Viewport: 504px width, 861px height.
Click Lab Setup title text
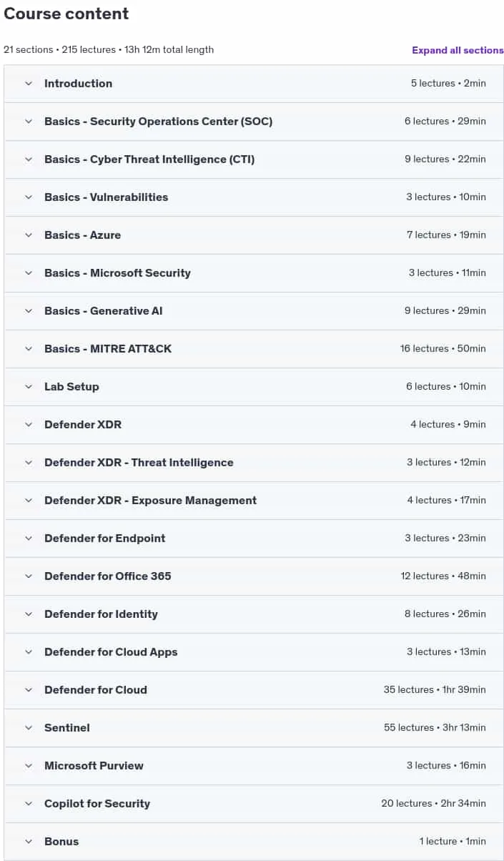tap(71, 387)
